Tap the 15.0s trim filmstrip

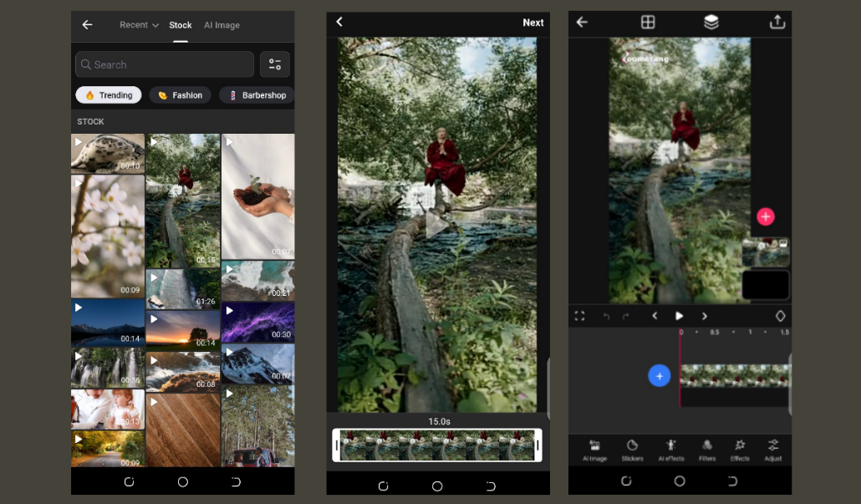(437, 445)
